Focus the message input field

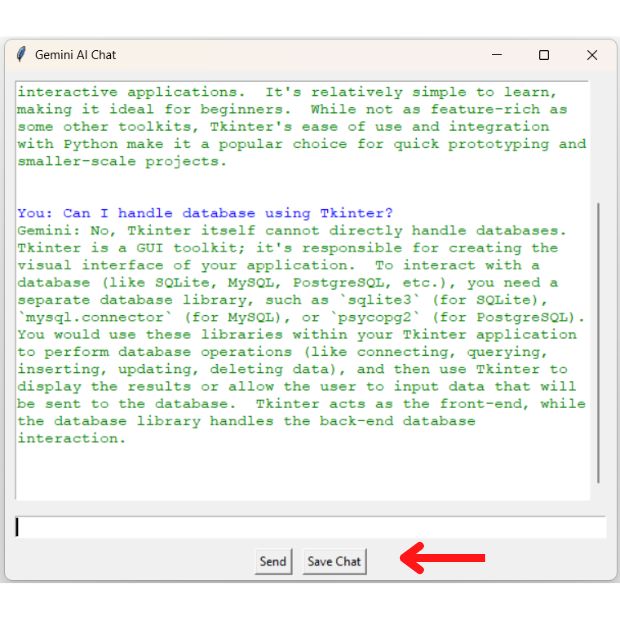pos(311,527)
